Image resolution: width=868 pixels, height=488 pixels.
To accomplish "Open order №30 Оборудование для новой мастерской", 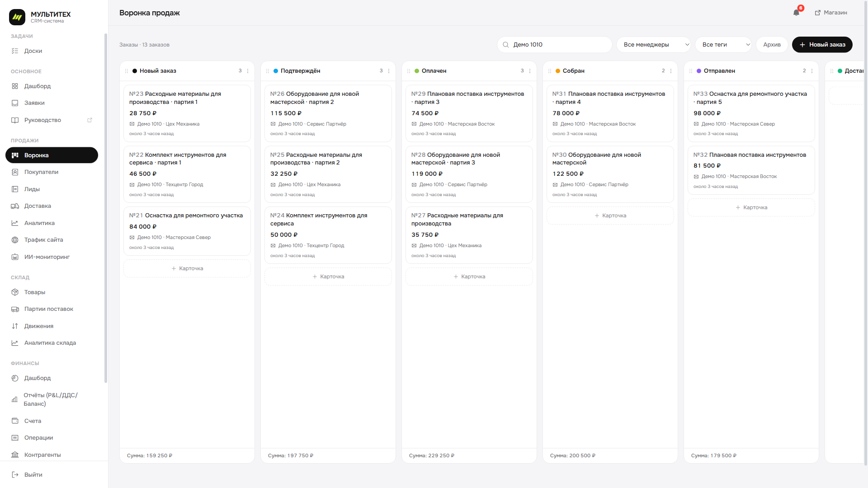I will click(x=610, y=174).
